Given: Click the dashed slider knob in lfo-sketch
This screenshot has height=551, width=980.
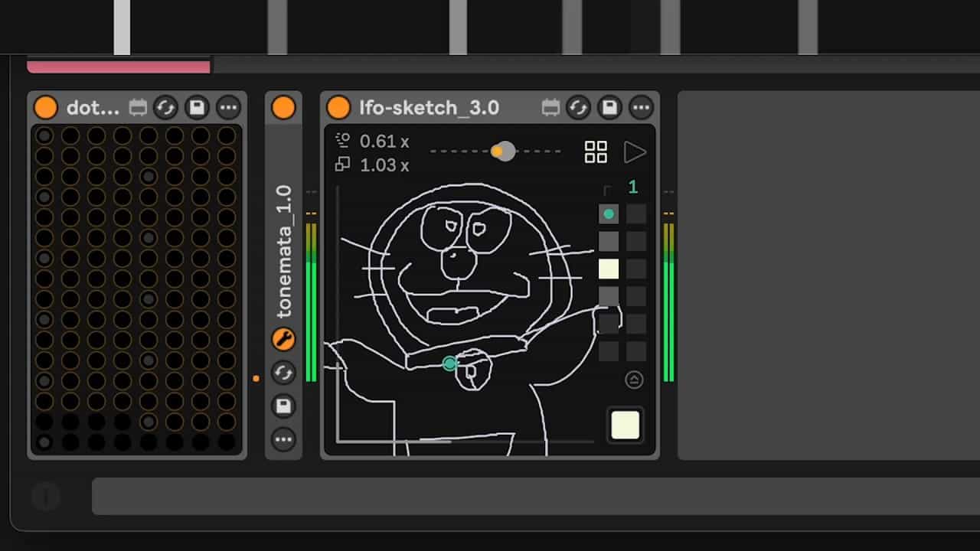Looking at the screenshot, I should point(503,152).
